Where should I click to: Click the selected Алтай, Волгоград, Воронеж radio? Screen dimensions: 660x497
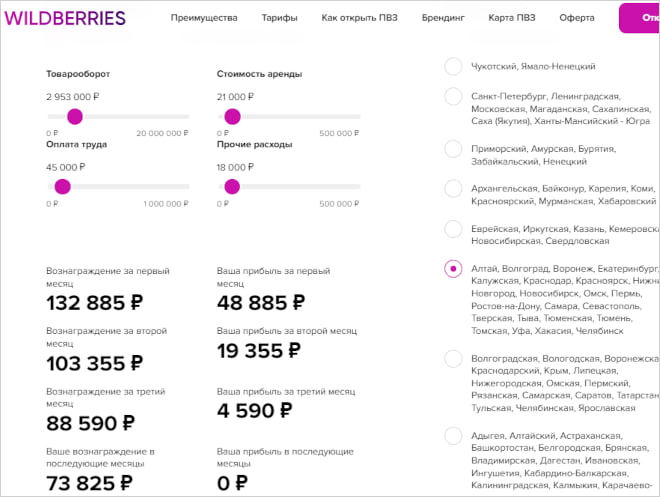coord(453,269)
